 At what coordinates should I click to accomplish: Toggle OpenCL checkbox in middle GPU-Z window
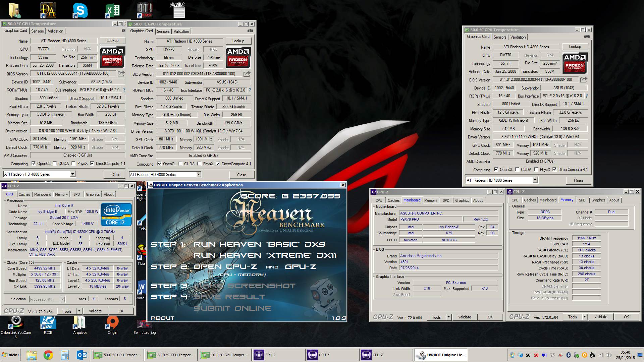click(159, 164)
